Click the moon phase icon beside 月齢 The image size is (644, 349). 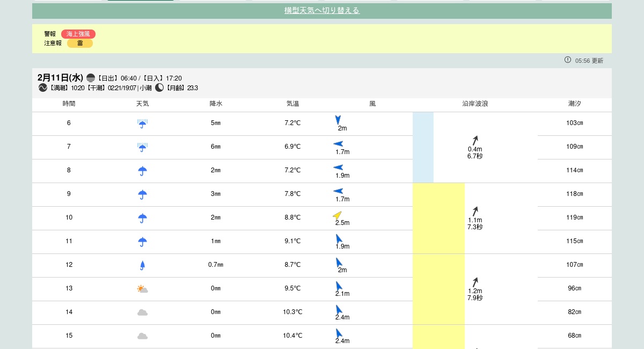tap(159, 88)
